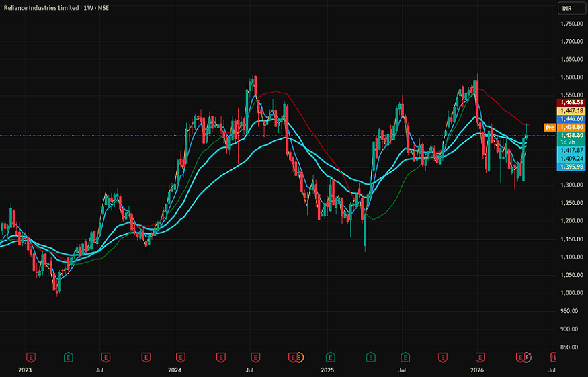This screenshot has width=588, height=377.
Task: Click the green 1,438.80 last price label
Action: click(571, 136)
